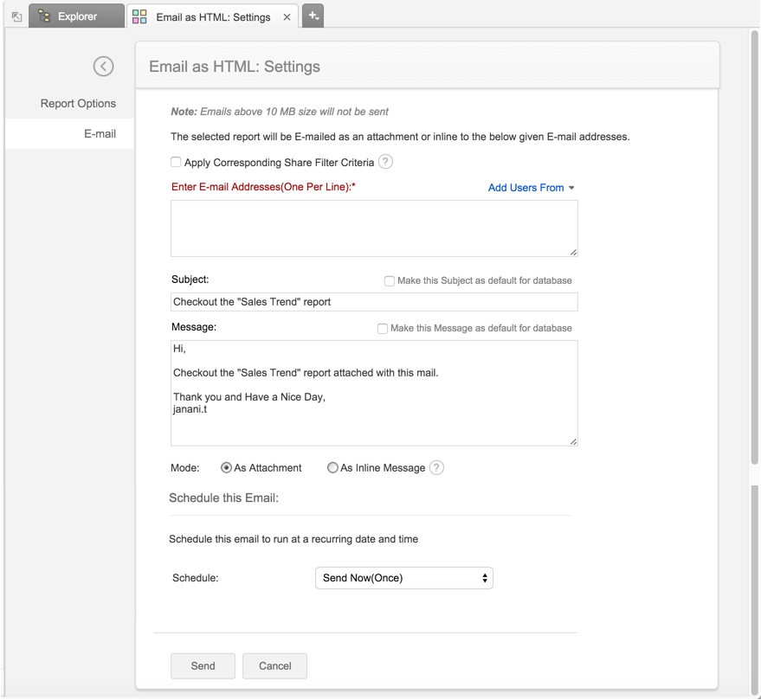Click the top-left panel toggle icon
Viewport: 761px width, 700px height.
pos(16,16)
